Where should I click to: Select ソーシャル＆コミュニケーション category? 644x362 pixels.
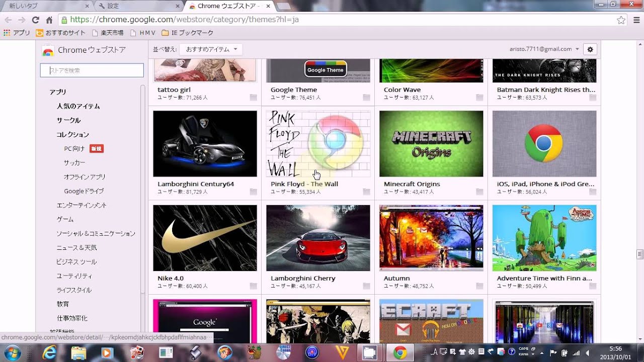pos(96,233)
